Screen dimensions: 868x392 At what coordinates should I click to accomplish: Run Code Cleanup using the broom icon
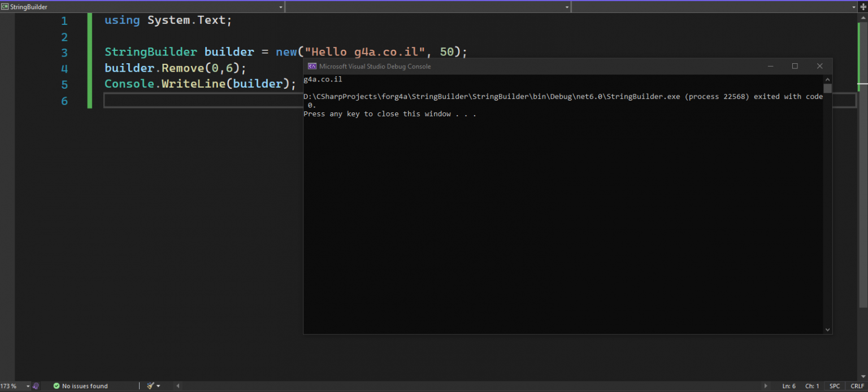click(x=149, y=386)
